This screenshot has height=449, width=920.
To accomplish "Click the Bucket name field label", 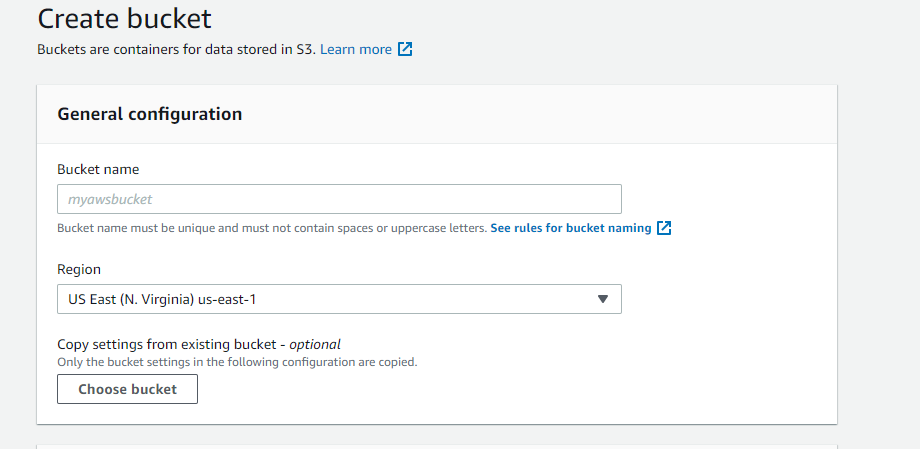I will (x=98, y=170).
